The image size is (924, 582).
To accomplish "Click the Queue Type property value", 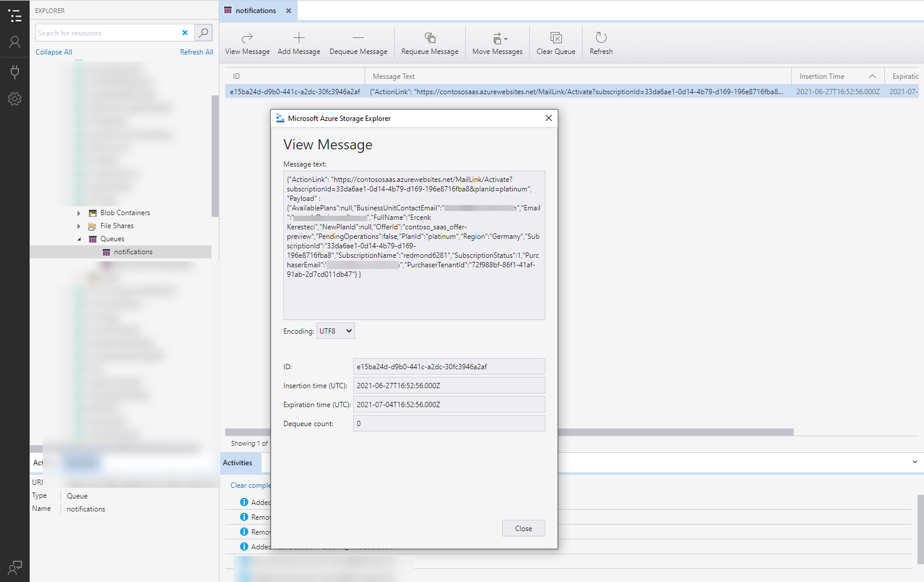I will tap(77, 496).
